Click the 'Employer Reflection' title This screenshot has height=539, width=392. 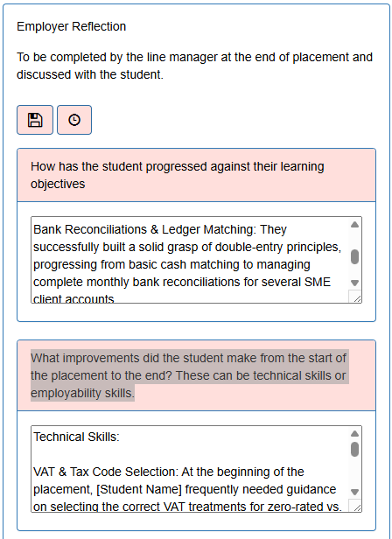pos(71,26)
